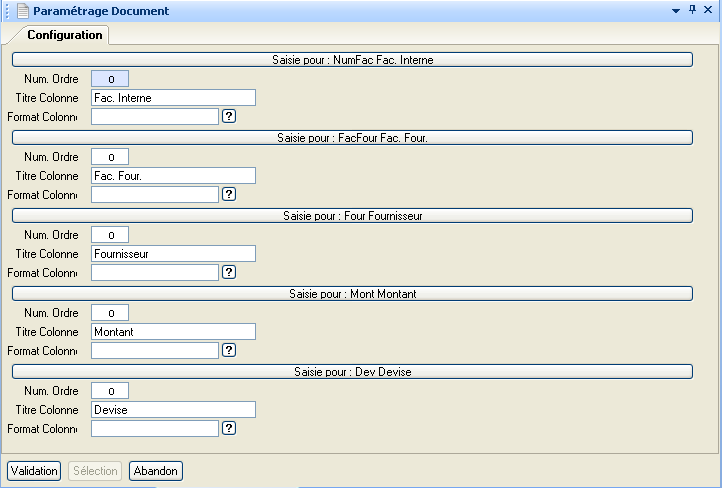722x488 pixels.
Task: Click help icon for Fournisseur format
Action: 228,272
